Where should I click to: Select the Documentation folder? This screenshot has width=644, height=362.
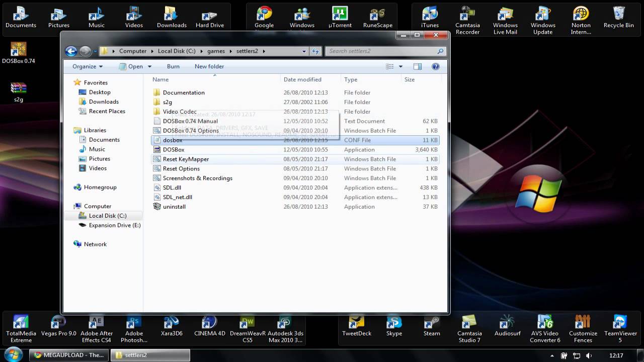pos(295,93)
